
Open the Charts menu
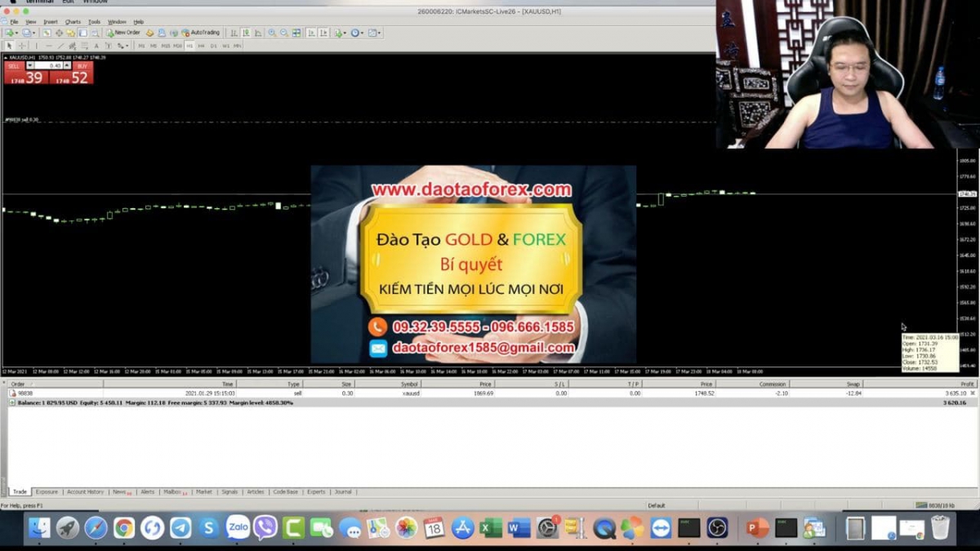coord(73,21)
